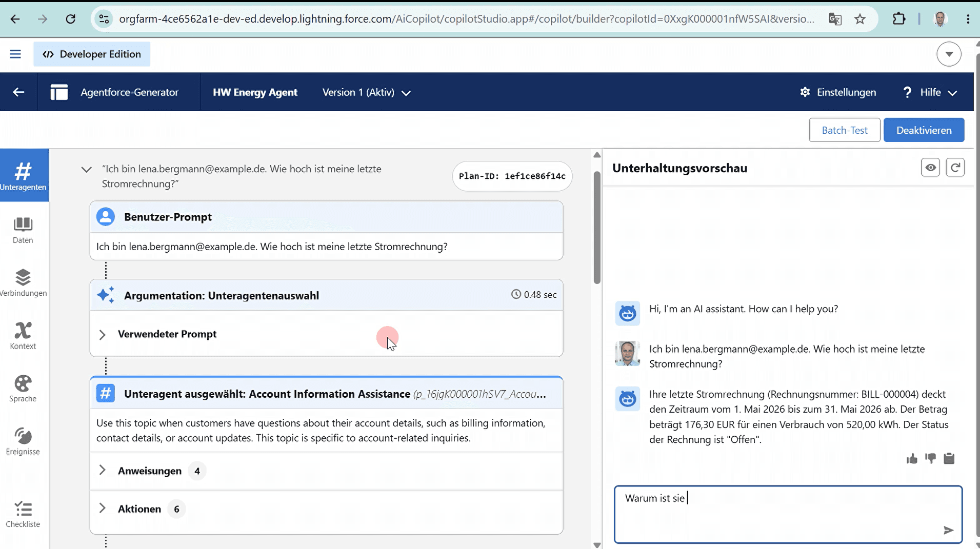The height and width of the screenshot is (549, 980).
Task: Select the HW Energy Agent tab
Action: 255,92
